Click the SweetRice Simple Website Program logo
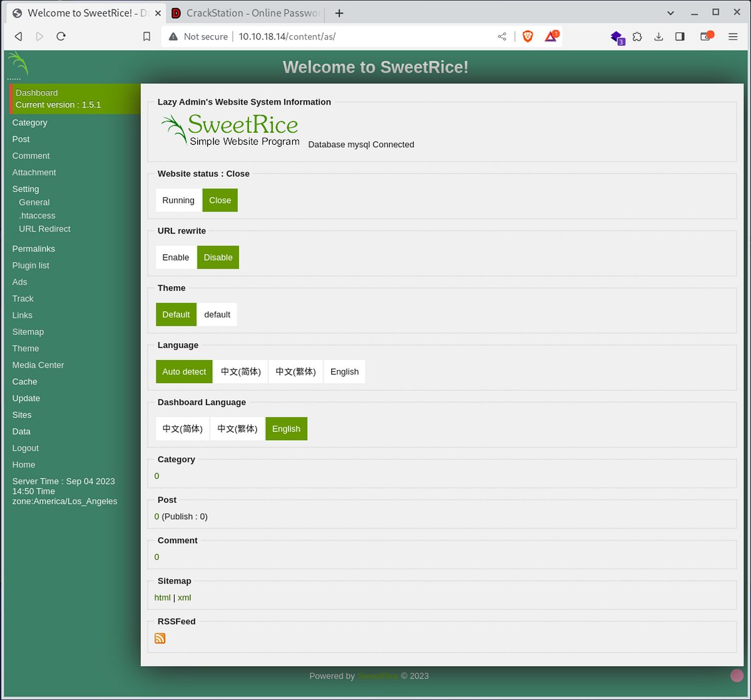This screenshot has width=751, height=700. (x=230, y=130)
